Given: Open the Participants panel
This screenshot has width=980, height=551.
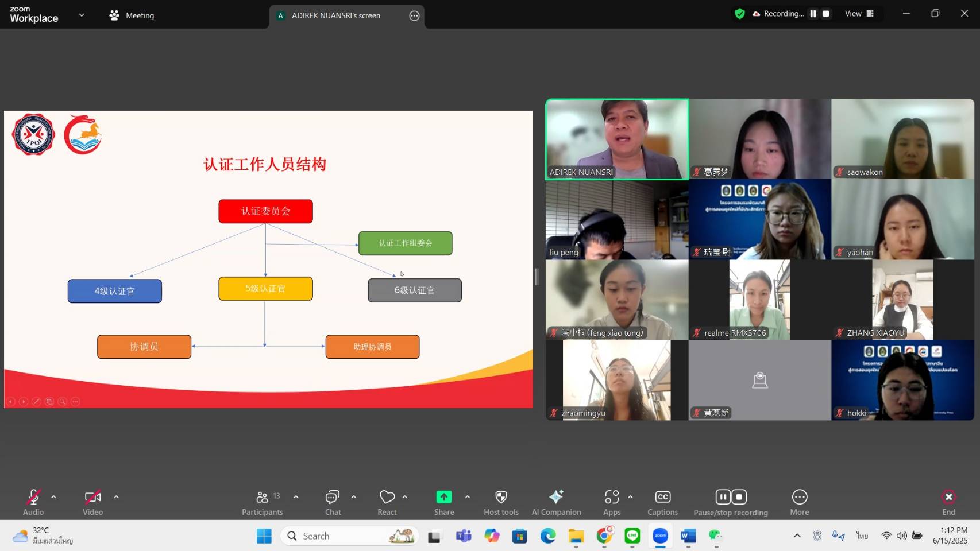Looking at the screenshot, I should [x=262, y=502].
